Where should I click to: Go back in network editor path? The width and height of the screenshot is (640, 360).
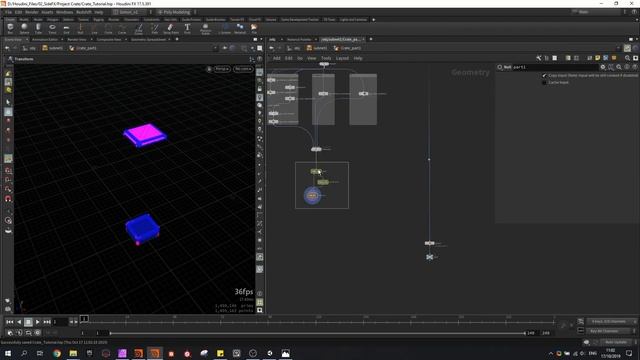click(x=271, y=48)
